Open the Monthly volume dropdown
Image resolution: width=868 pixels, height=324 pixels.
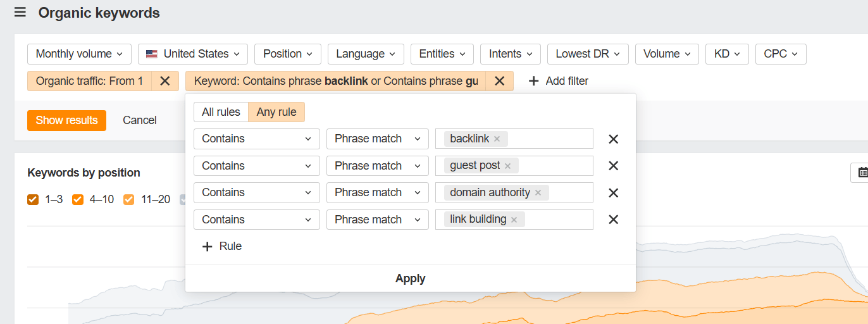pos(79,54)
